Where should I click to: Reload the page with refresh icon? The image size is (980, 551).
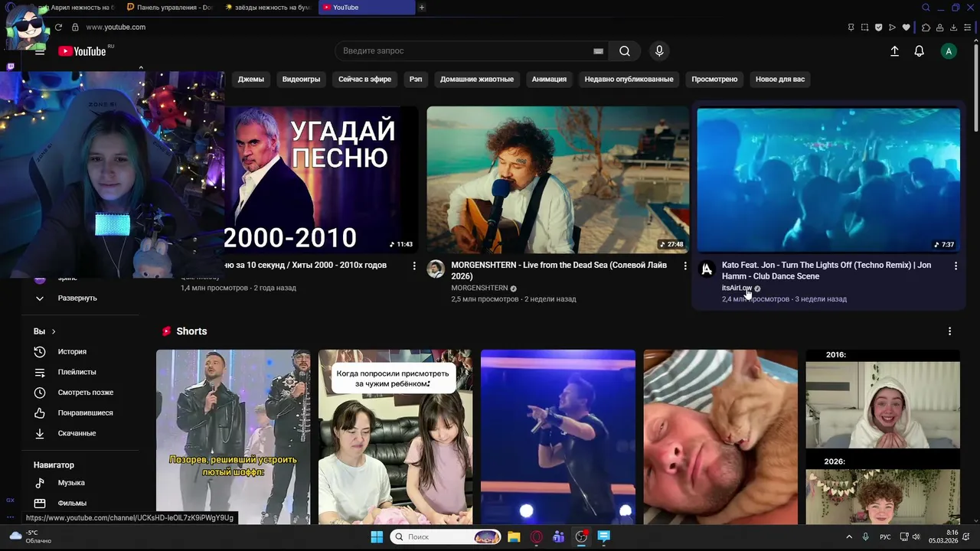pyautogui.click(x=58, y=28)
